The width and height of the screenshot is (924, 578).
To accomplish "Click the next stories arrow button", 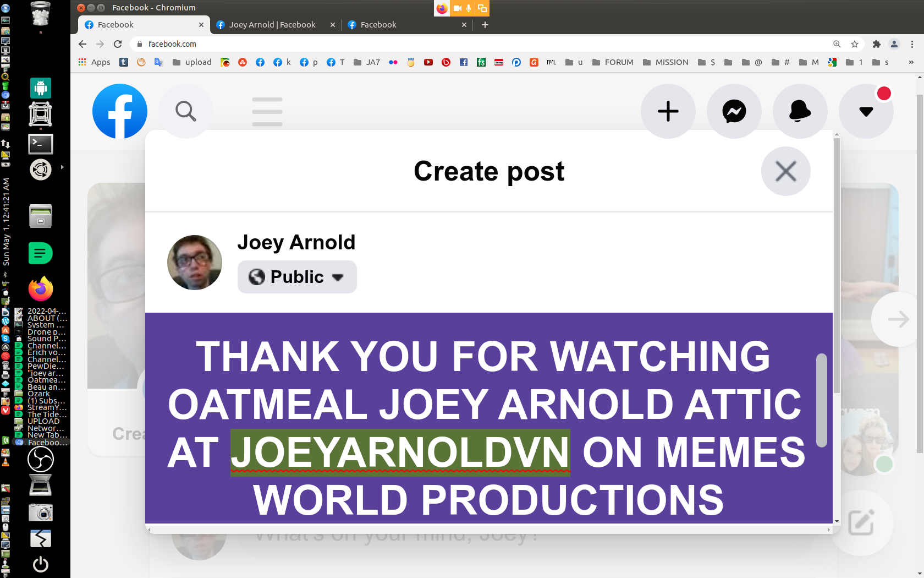I will (898, 319).
